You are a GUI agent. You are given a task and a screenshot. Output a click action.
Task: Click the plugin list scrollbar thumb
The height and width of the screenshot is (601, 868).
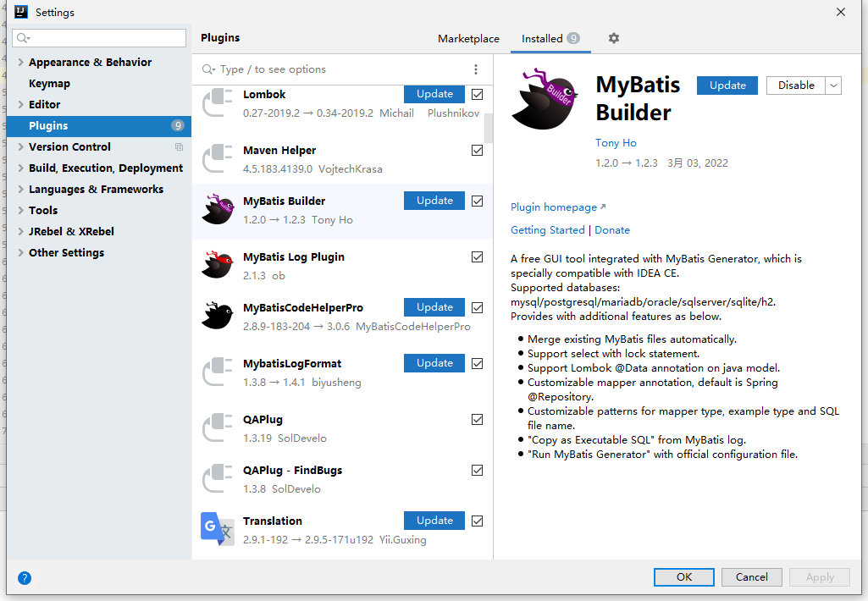[489, 129]
